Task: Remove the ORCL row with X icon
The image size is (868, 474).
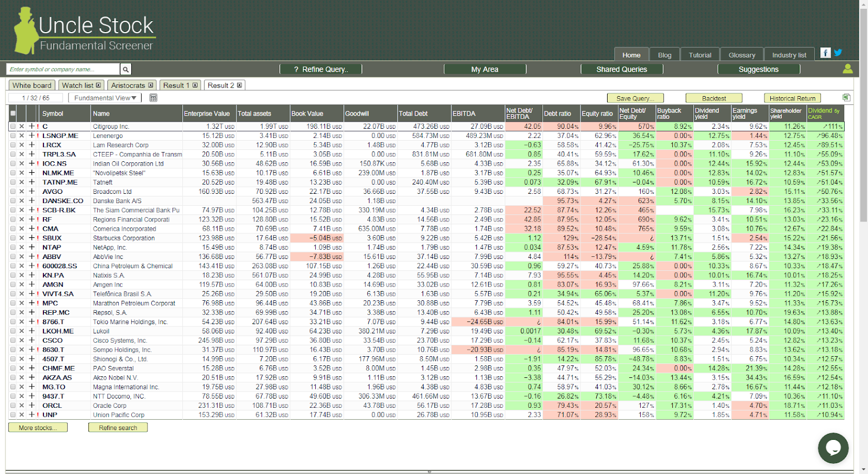Action: [x=22, y=406]
